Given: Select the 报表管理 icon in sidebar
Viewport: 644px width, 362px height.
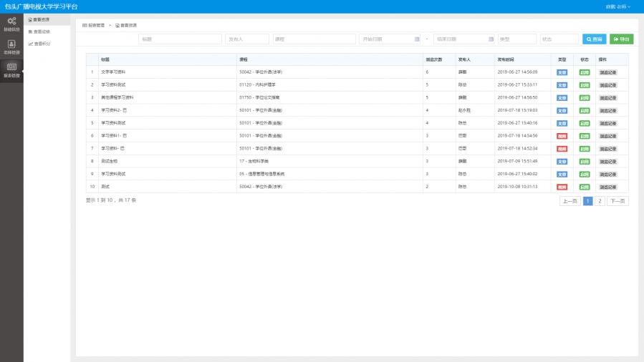Looking at the screenshot, I should click(11, 68).
